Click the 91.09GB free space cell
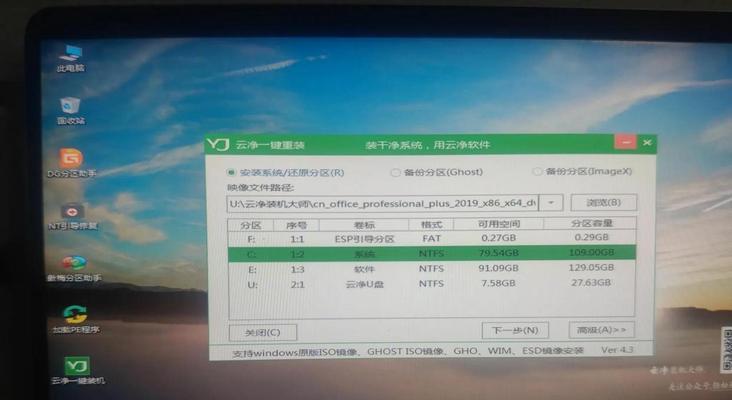The width and height of the screenshot is (732, 400). click(x=499, y=268)
